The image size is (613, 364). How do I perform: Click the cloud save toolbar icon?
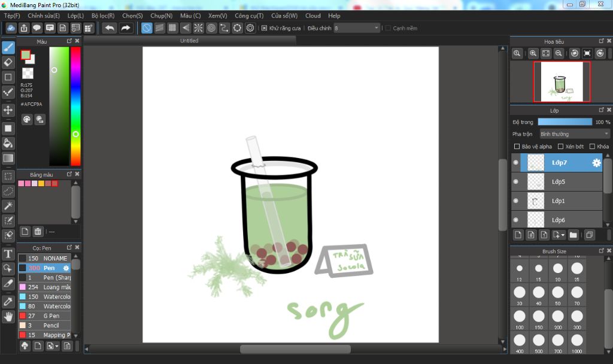coord(11,28)
